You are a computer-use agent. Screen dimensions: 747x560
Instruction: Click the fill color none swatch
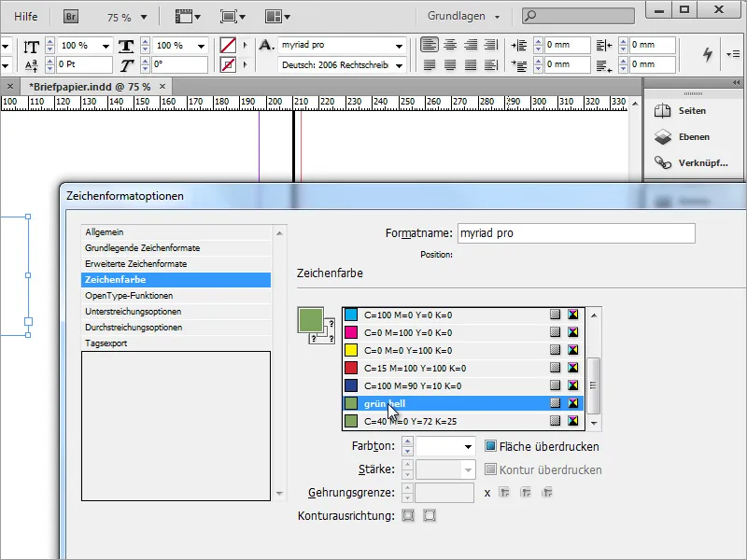coord(228,46)
